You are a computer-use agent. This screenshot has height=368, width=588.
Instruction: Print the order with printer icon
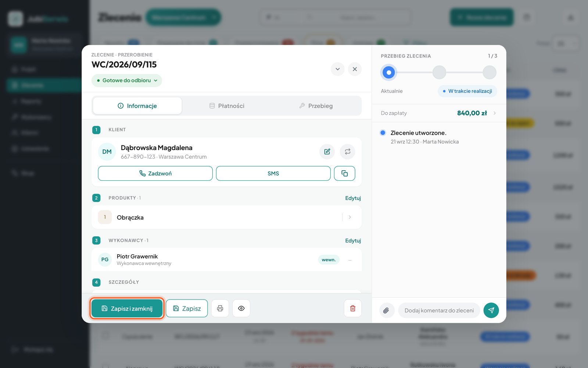tap(220, 308)
